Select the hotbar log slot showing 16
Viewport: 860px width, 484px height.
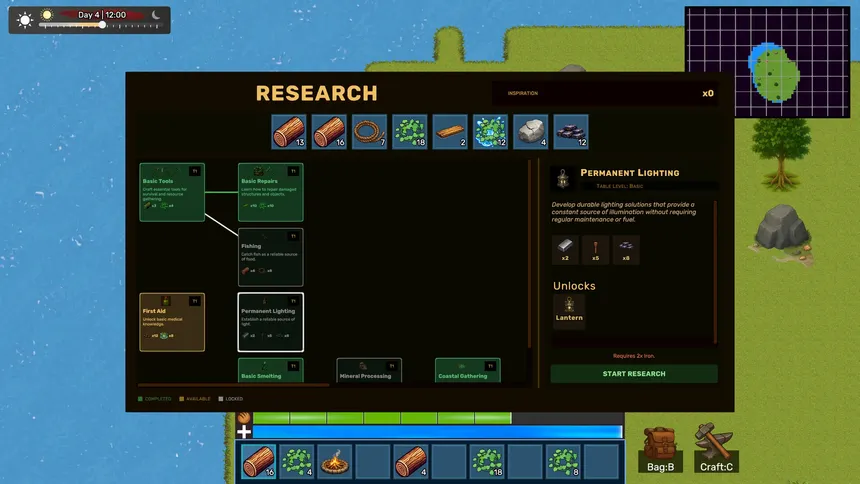coord(259,461)
